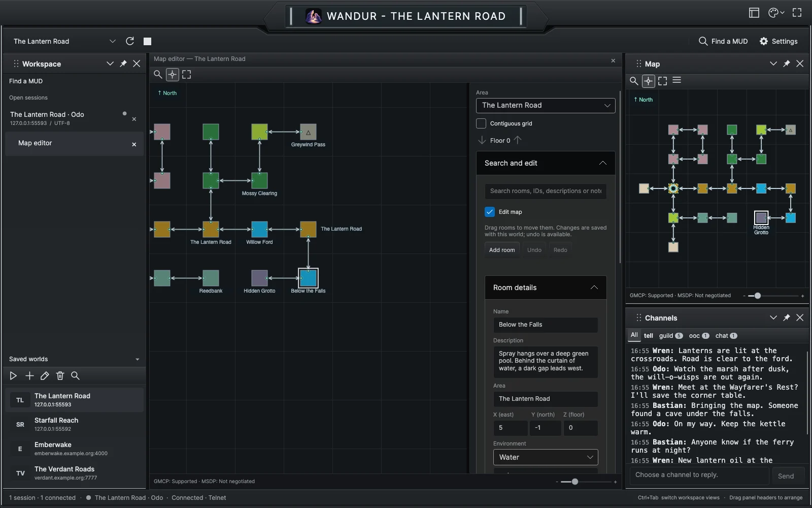Center map editor on current room icon
Screen dimensions: 812x508
173,75
